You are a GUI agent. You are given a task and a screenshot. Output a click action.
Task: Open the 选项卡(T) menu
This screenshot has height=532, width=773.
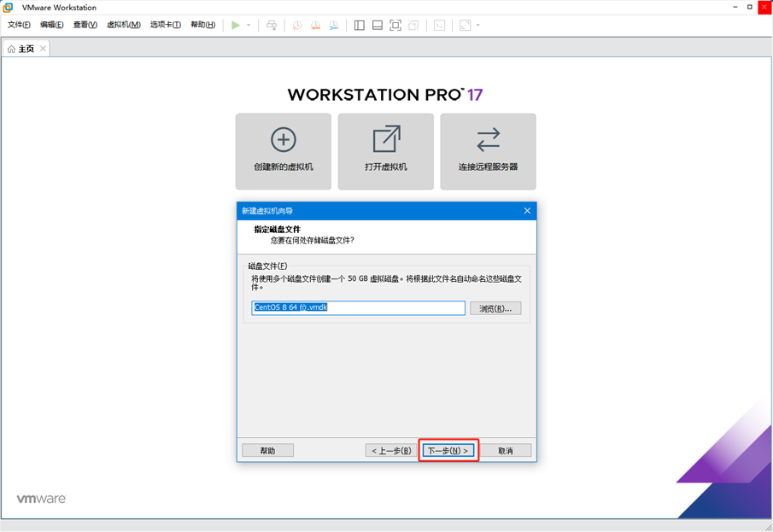166,25
